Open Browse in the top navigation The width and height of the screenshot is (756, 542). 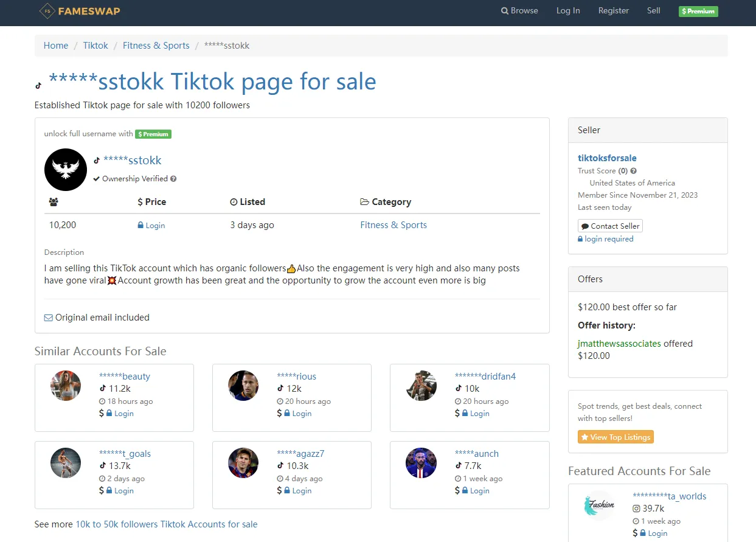[519, 10]
